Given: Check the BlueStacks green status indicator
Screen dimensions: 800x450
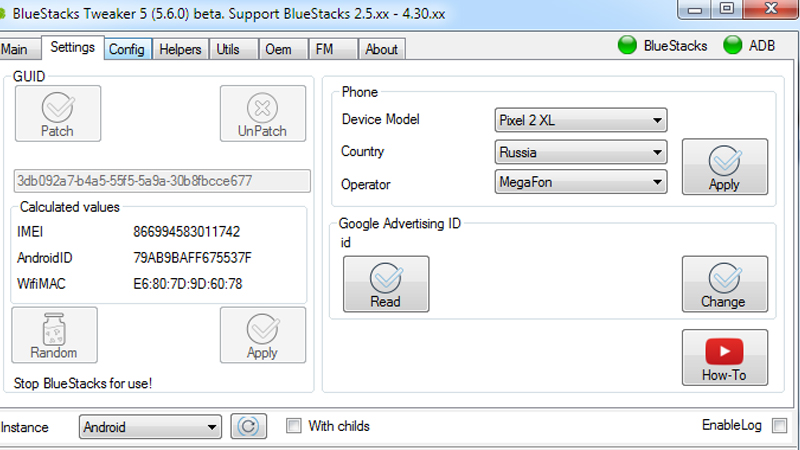Looking at the screenshot, I should (627, 45).
